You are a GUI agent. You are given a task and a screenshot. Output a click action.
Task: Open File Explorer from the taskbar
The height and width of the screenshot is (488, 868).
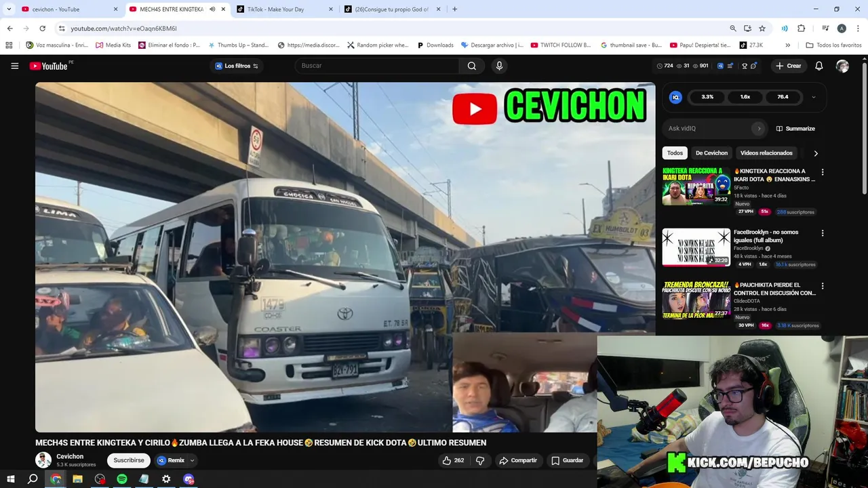[x=77, y=479]
